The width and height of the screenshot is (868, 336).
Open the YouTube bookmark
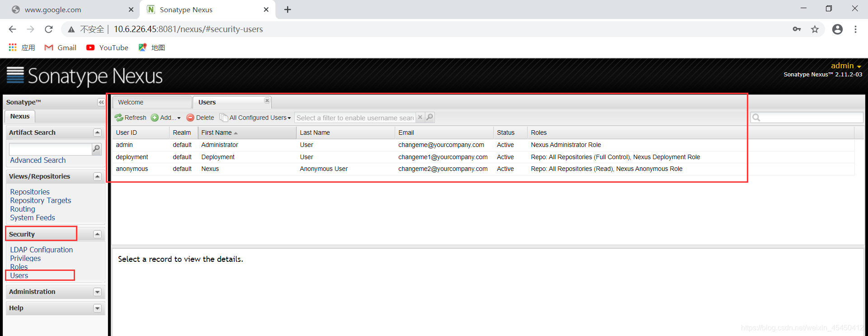(x=107, y=47)
